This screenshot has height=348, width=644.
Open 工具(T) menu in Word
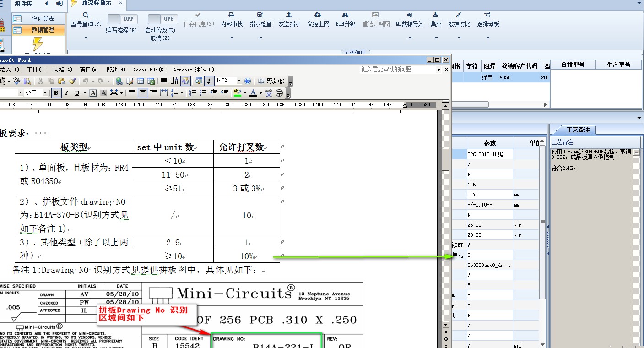tap(36, 70)
